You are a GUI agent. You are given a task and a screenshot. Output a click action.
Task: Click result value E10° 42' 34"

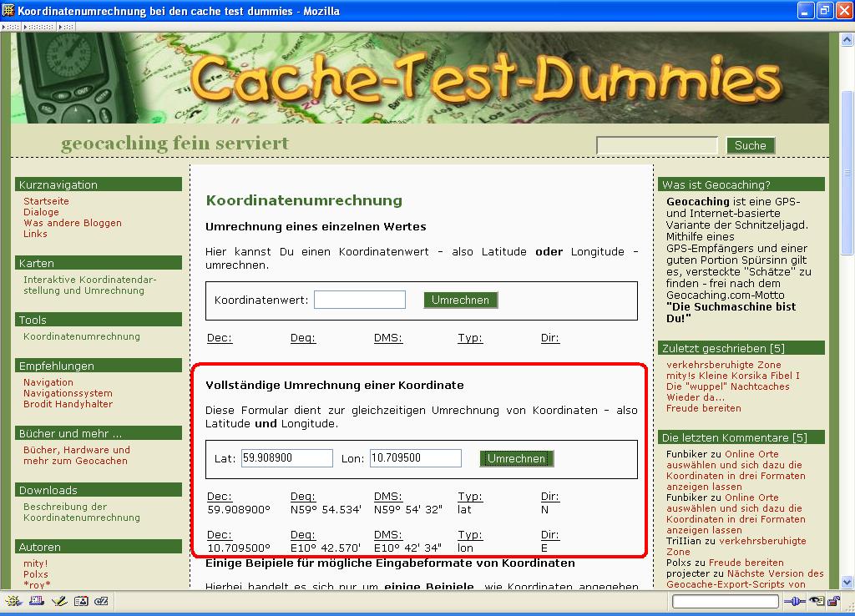click(407, 548)
